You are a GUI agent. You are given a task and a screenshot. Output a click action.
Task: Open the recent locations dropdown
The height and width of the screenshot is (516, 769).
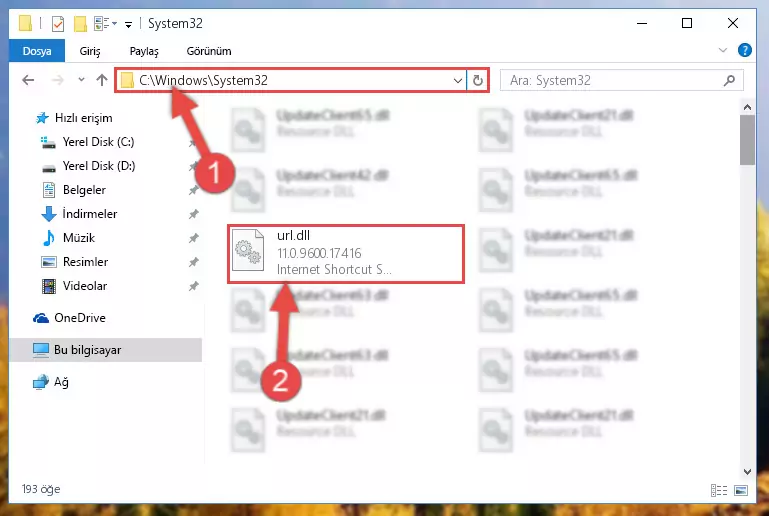pyautogui.click(x=81, y=79)
